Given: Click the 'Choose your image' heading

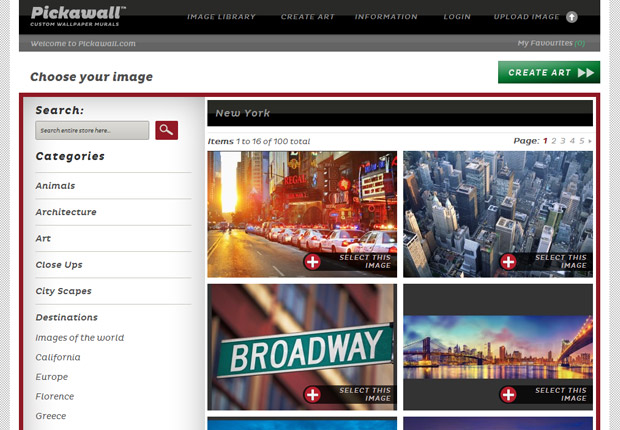Looking at the screenshot, I should pos(91,77).
